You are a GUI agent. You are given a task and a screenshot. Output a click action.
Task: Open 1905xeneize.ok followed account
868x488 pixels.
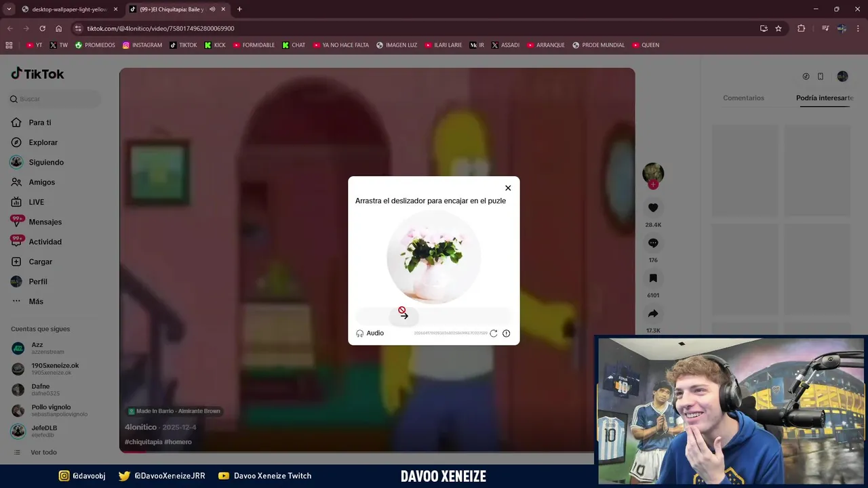(55, 369)
